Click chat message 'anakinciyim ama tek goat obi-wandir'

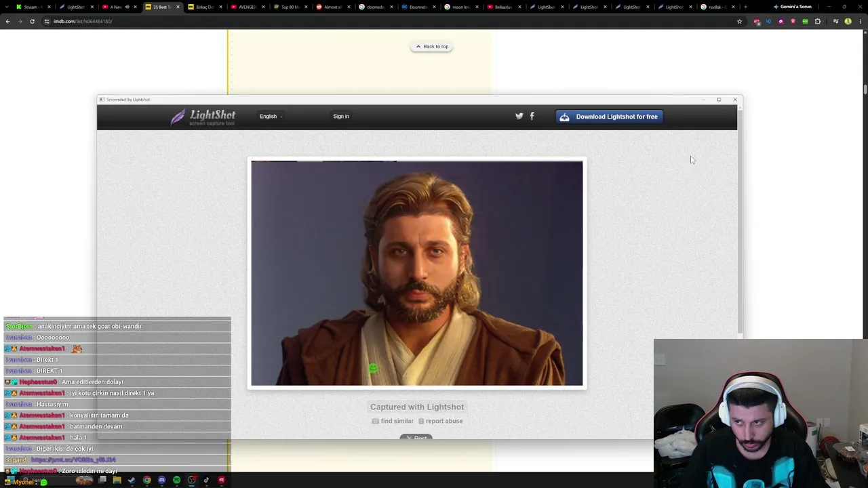pos(90,327)
